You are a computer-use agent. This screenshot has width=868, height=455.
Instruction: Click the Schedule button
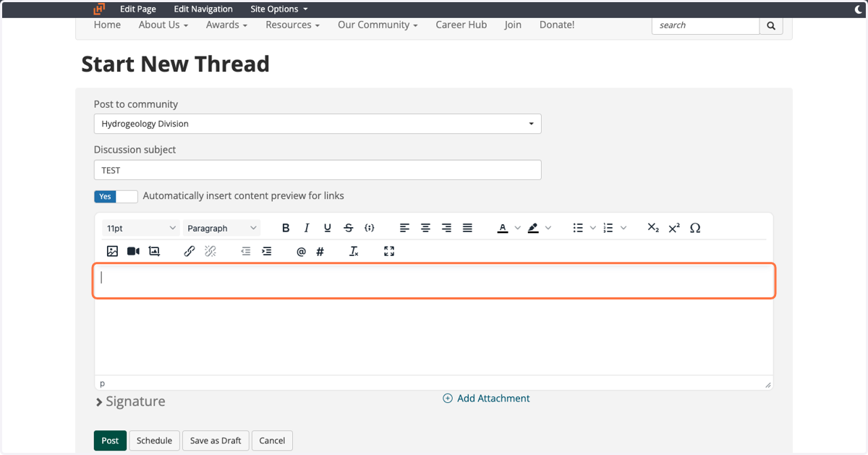(x=154, y=441)
